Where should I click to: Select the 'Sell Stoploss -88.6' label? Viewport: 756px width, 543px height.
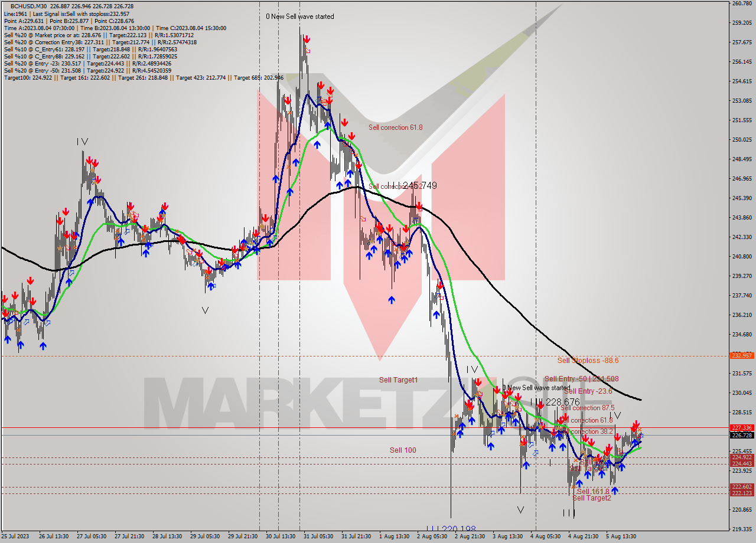pyautogui.click(x=588, y=360)
